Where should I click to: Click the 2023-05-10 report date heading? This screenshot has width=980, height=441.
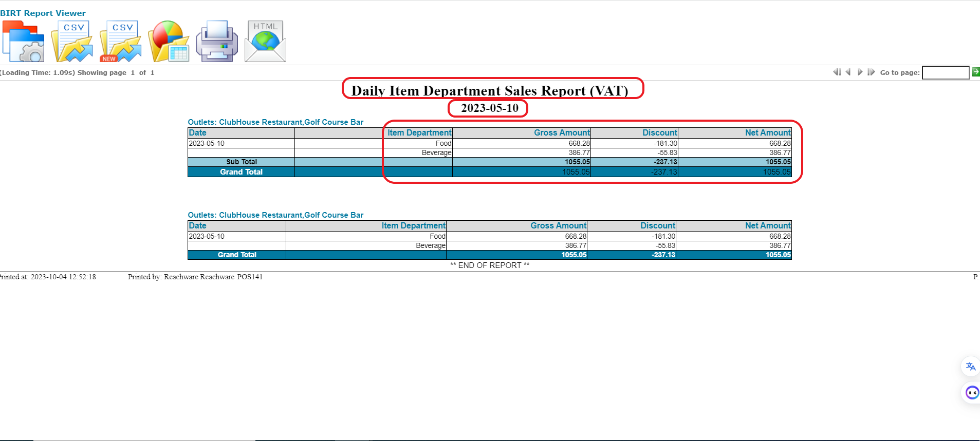[x=490, y=108]
